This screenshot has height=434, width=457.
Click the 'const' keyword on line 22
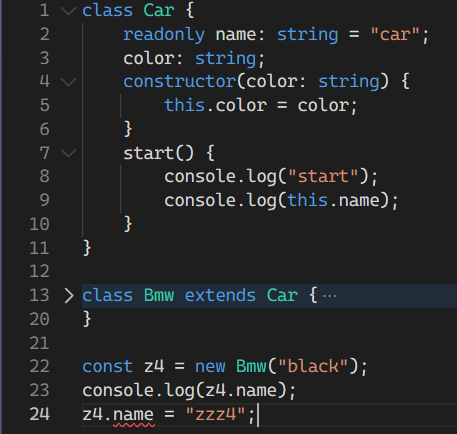point(107,367)
